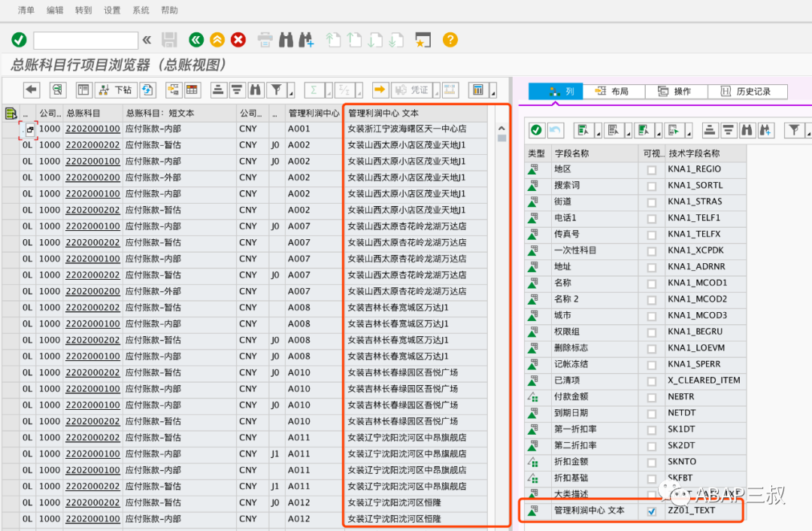Image resolution: width=812 pixels, height=531 pixels.
Task: Click the green checkmark Enter icon
Action: (19, 40)
